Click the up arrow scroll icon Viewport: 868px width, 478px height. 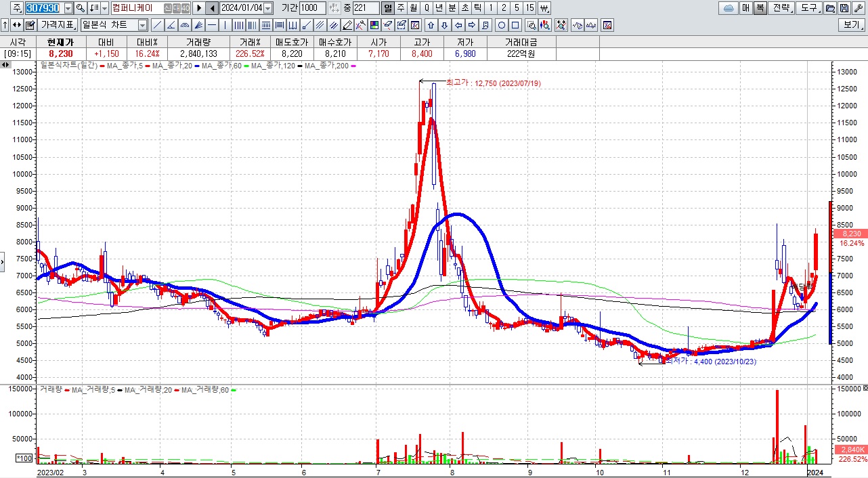tap(5, 25)
